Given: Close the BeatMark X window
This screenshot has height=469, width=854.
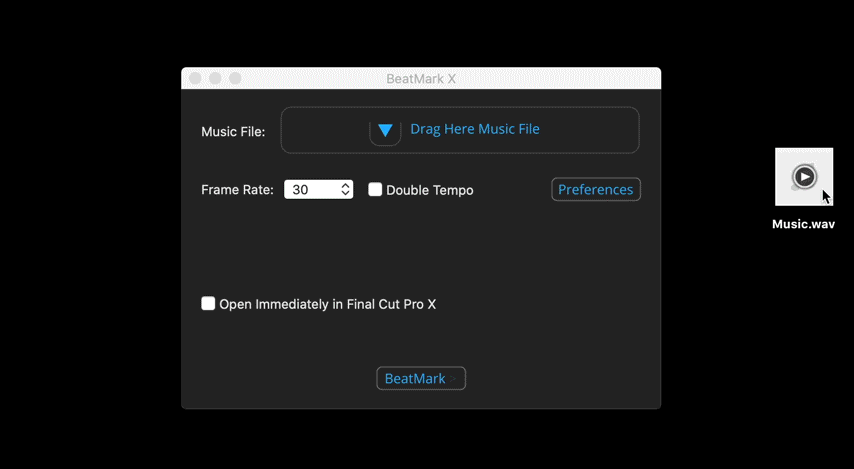Looking at the screenshot, I should (x=195, y=78).
